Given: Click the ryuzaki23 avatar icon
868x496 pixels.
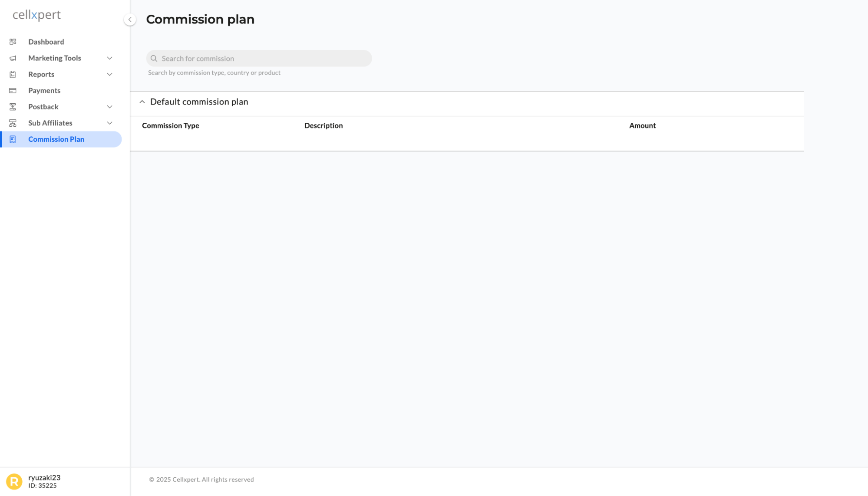Looking at the screenshot, I should [14, 481].
